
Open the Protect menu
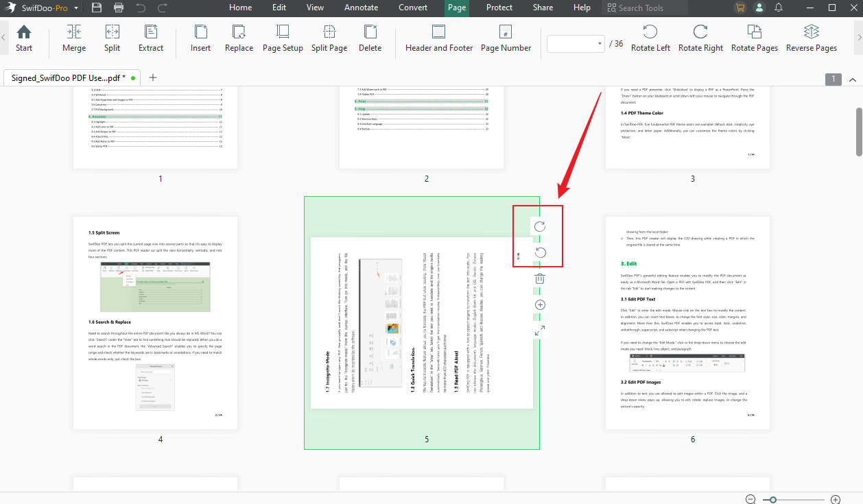point(499,8)
